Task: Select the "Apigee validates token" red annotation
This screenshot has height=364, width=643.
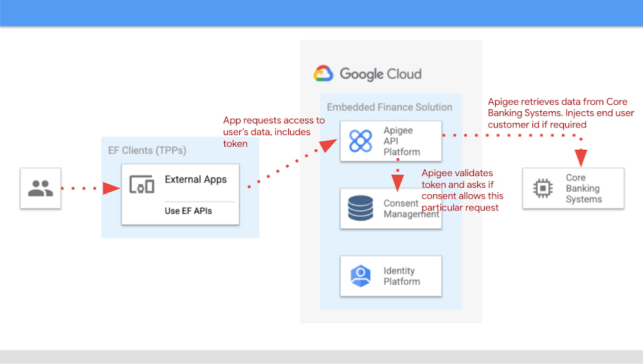Action: coord(462,190)
